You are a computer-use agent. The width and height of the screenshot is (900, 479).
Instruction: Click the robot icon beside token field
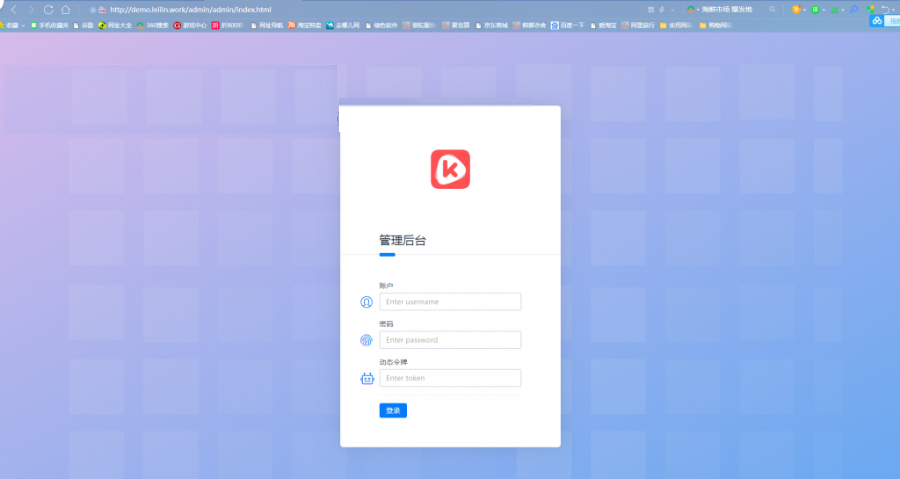(367, 379)
